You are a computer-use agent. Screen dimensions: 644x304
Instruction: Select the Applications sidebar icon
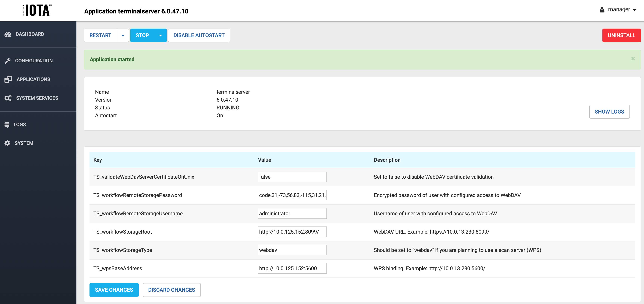pyautogui.click(x=8, y=79)
